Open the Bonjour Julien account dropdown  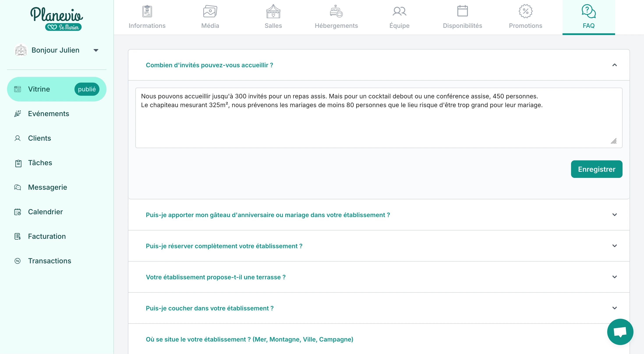click(x=96, y=50)
